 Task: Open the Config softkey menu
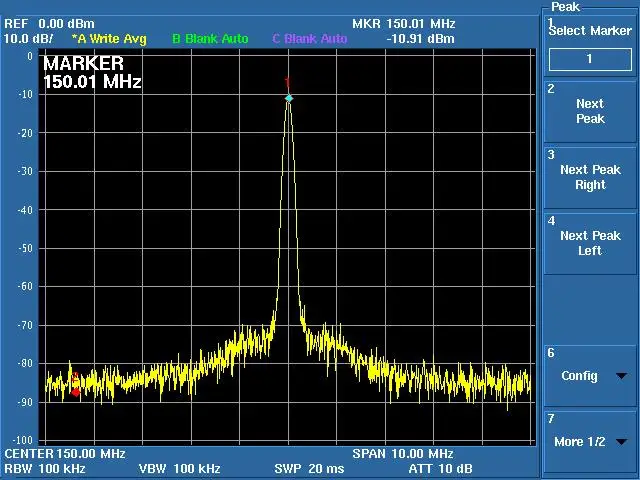tap(590, 376)
